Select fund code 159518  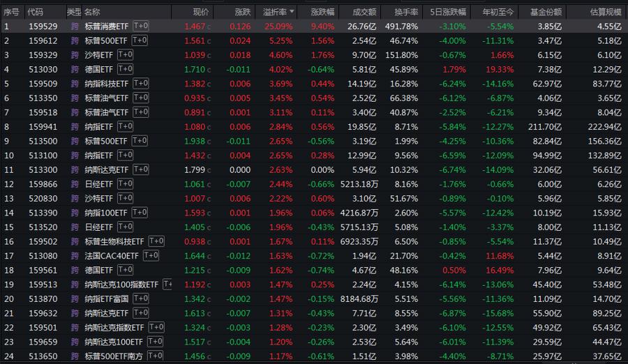(43, 112)
